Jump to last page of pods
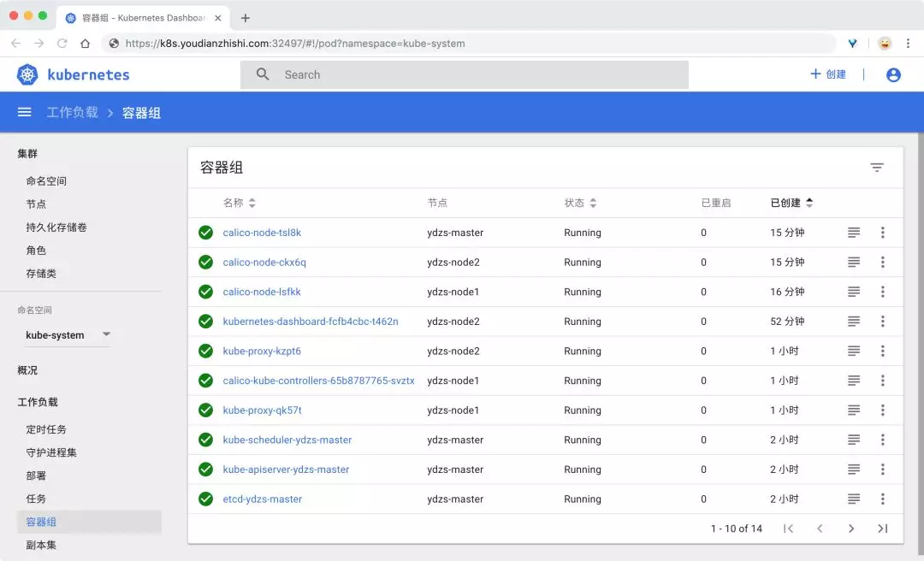The image size is (924, 561). pos(883,529)
